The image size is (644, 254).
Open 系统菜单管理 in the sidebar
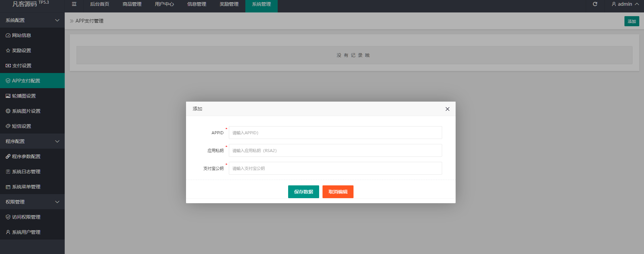[32, 187]
